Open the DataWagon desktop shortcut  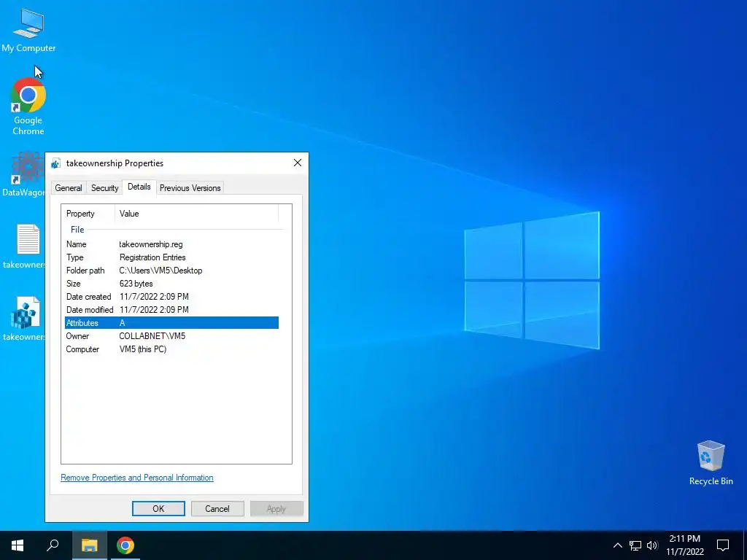click(23, 175)
